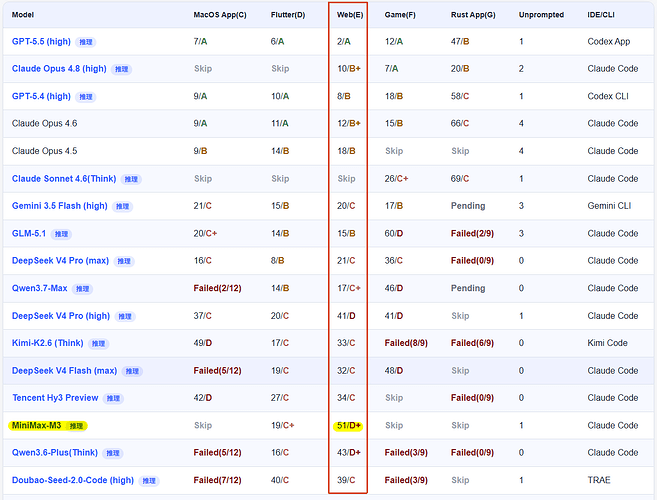Open the DeepSeek V4 Flash (max) link

pyautogui.click(x=64, y=371)
